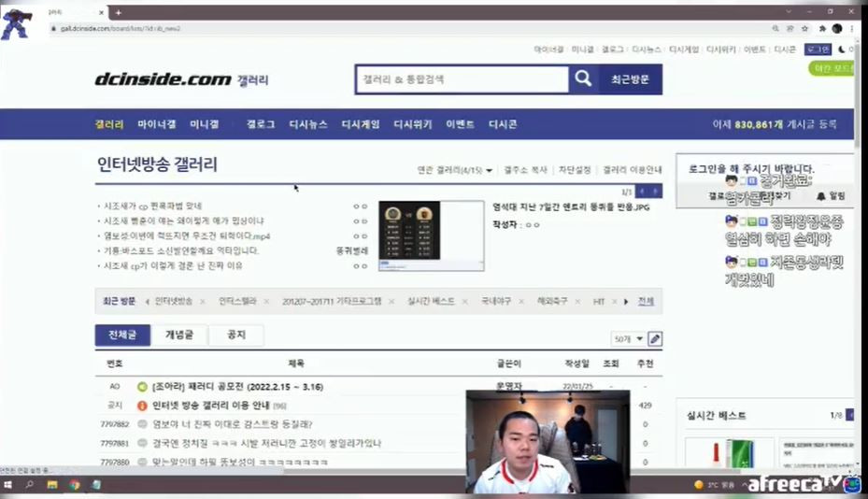Open post [조아라] 패러디 공모전
The width and height of the screenshot is (868, 499).
click(237, 387)
